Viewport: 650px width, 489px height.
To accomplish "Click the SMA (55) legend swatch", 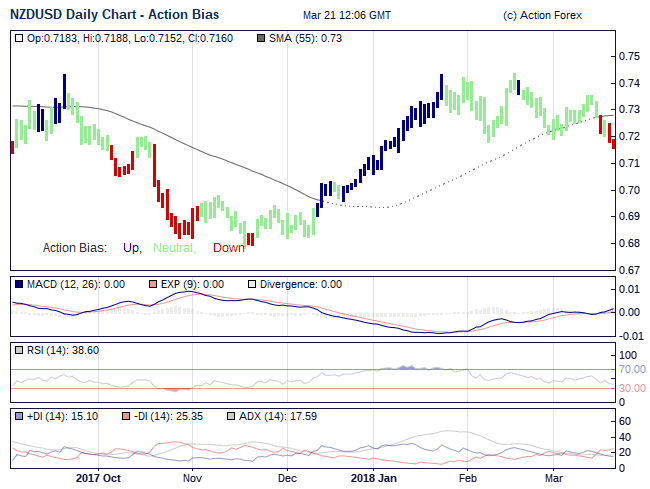I will (x=261, y=39).
